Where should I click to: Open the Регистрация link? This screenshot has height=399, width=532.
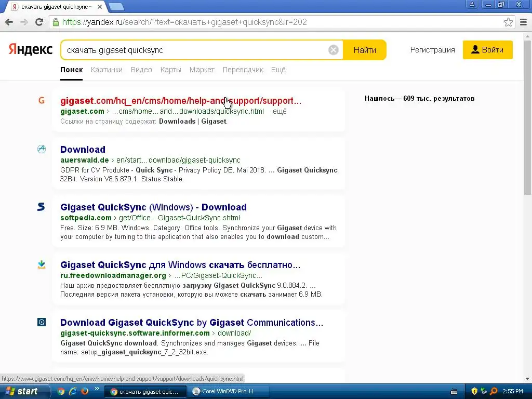point(432,50)
